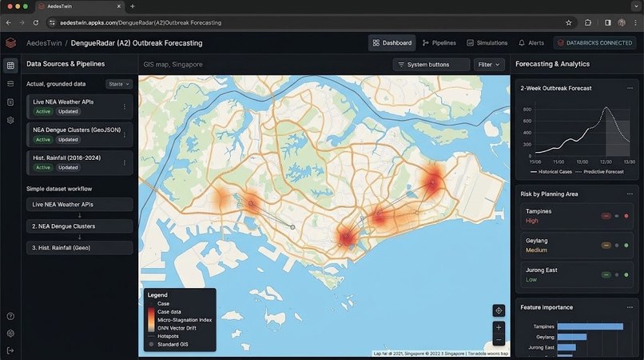644x360 pixels.
Task: Toggle the Tampines red risk pill
Action: pos(606,215)
